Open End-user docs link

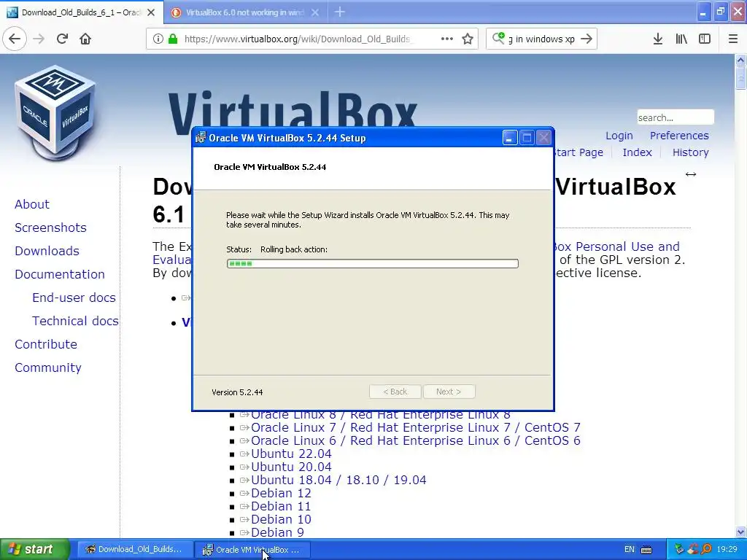(x=74, y=297)
